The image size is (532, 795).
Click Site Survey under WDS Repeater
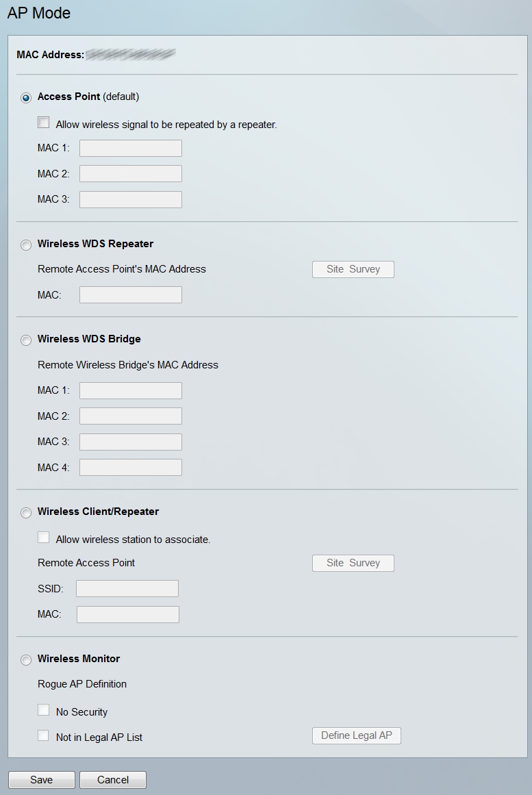click(353, 269)
